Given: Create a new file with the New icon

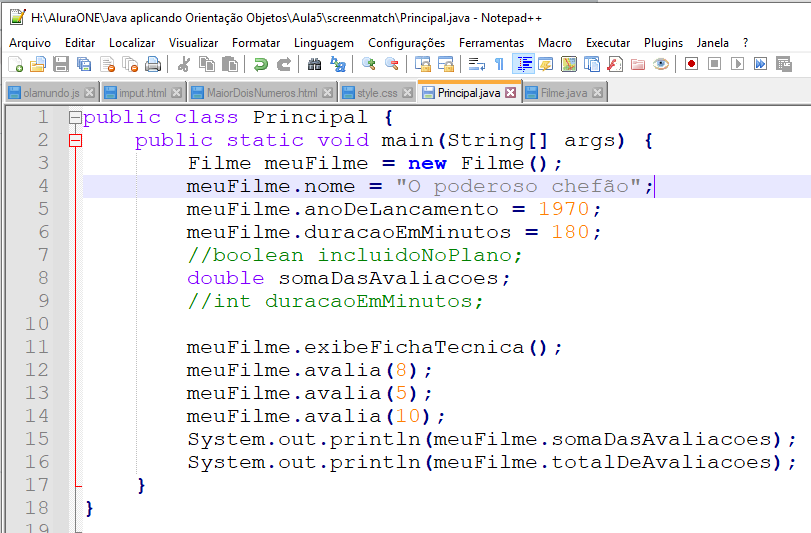Looking at the screenshot, I should coord(16,64).
